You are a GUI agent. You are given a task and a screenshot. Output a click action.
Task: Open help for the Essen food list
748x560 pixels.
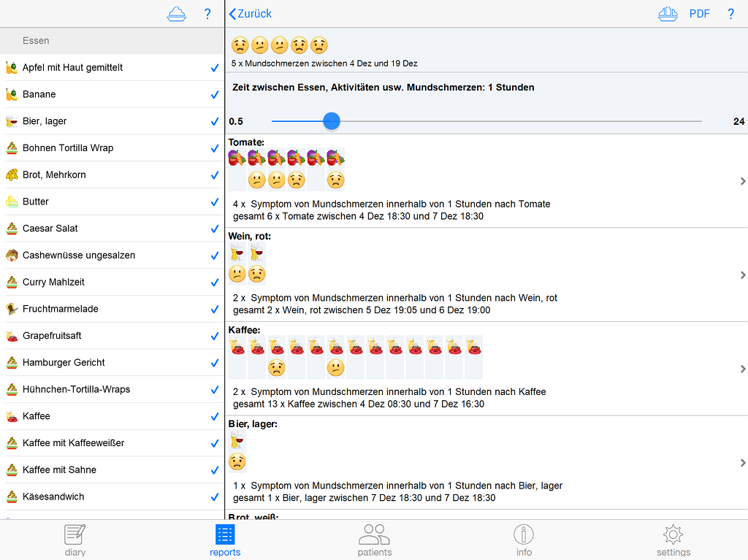207,14
